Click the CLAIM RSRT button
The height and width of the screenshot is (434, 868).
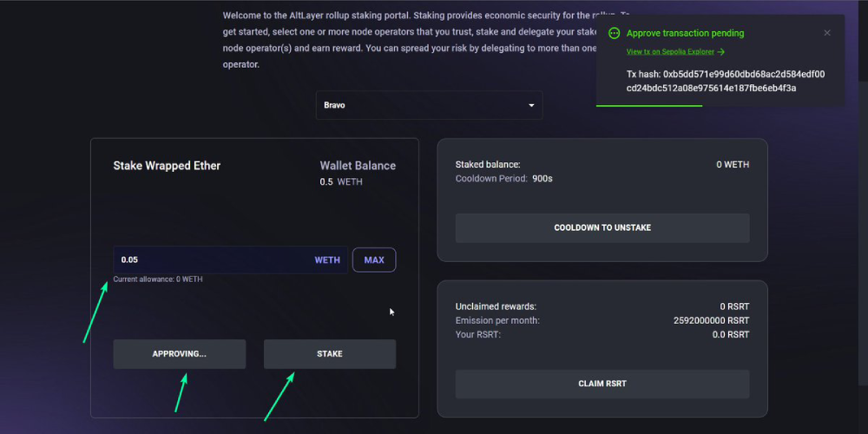pyautogui.click(x=602, y=384)
